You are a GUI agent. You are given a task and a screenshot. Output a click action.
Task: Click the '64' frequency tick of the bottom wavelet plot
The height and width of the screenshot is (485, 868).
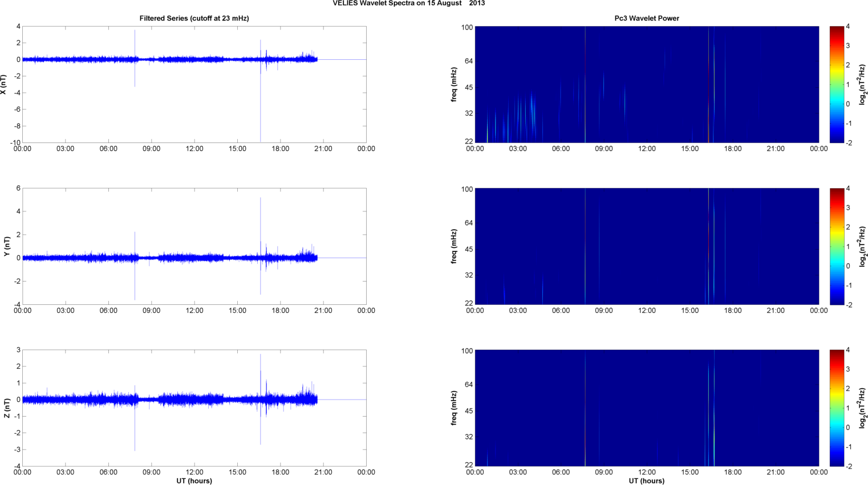click(x=469, y=385)
